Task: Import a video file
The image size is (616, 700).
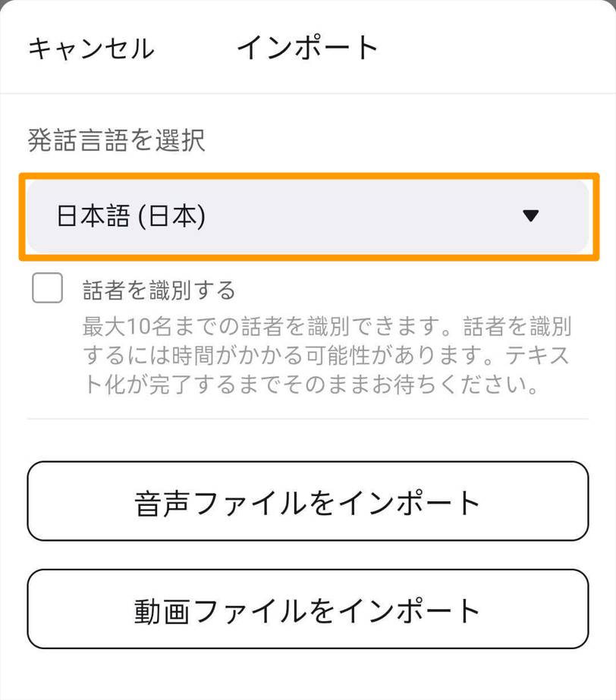Action: click(x=308, y=609)
